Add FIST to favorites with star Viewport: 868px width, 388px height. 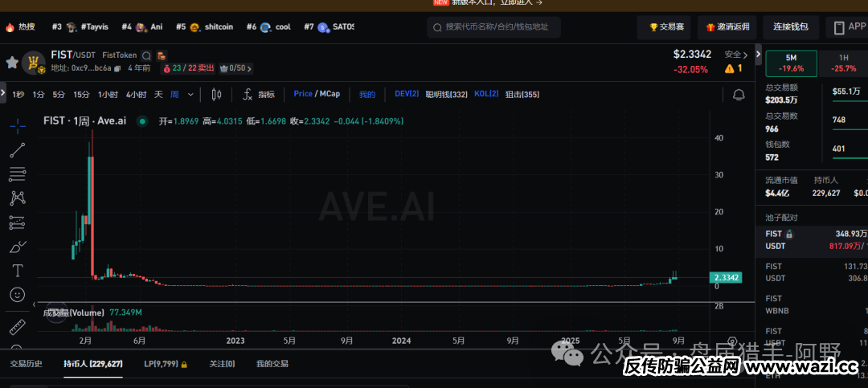click(12, 62)
